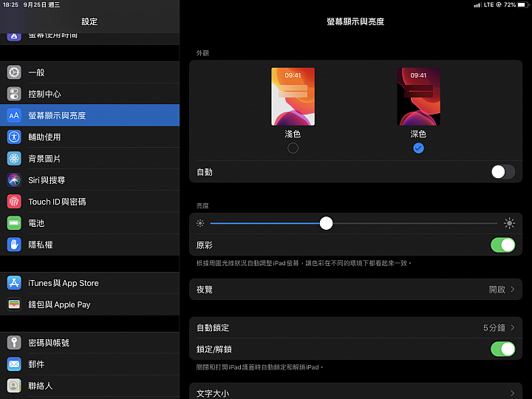This screenshot has height=399, width=532.
Task: Select the Light (淺色) appearance radio button
Action: (293, 149)
